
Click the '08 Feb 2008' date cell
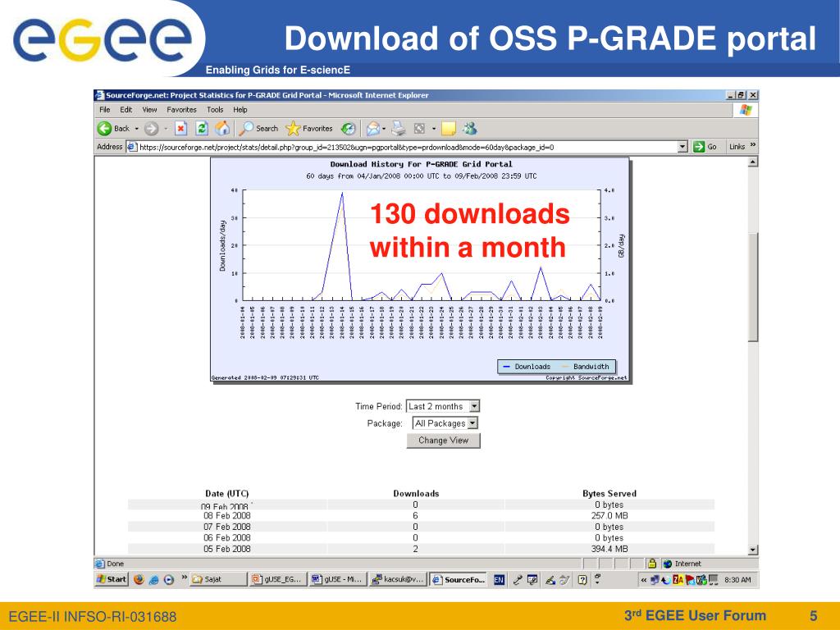227,516
